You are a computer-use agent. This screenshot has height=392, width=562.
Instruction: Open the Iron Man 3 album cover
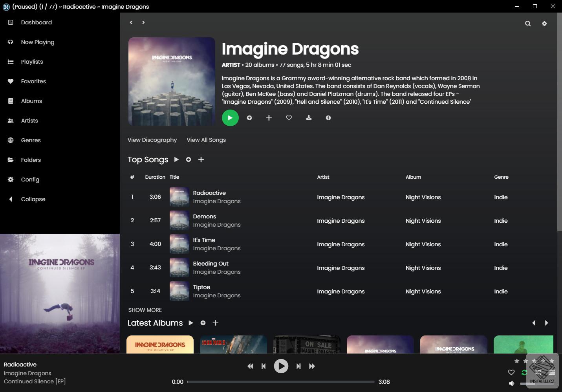pyautogui.click(x=233, y=344)
